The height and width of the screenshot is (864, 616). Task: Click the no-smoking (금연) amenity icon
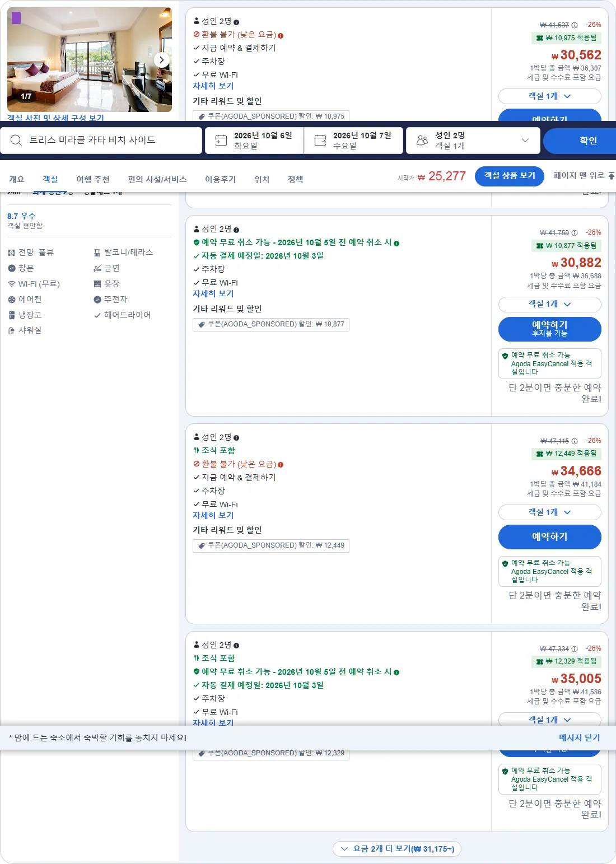[97, 268]
